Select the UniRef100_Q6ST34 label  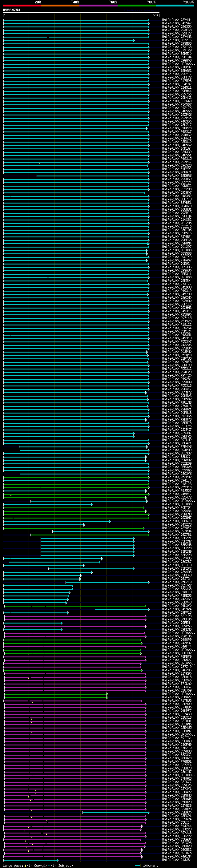pos(177,579)
